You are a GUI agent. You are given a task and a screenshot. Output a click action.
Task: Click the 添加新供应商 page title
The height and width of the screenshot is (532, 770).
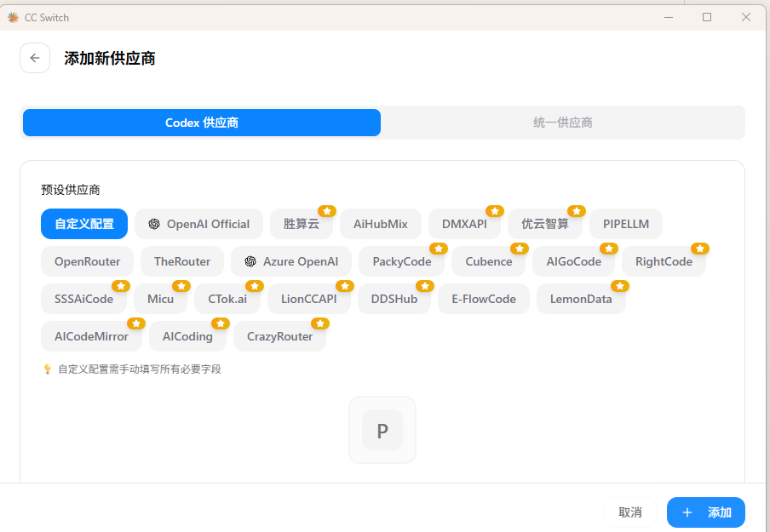(x=110, y=59)
